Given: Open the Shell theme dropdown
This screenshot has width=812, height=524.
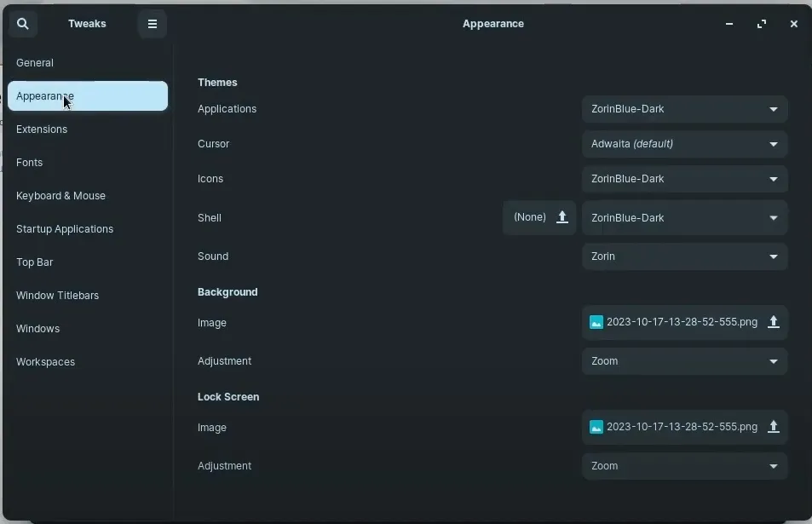Looking at the screenshot, I should click(684, 217).
